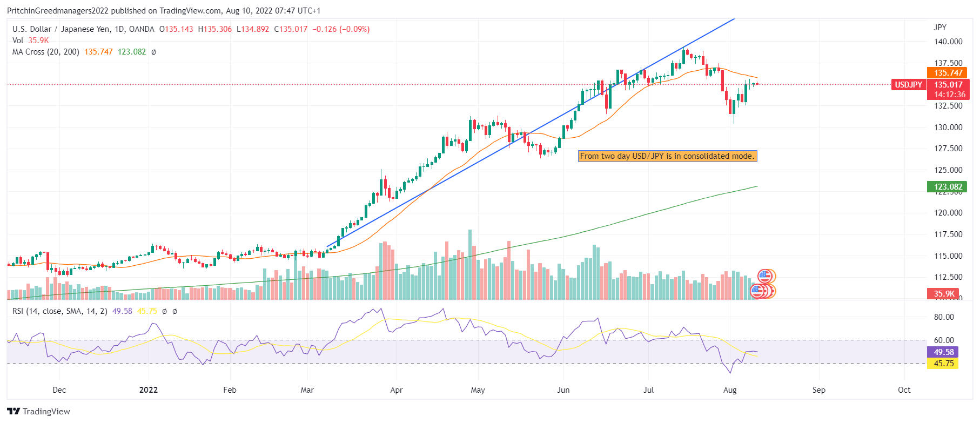This screenshot has width=980, height=423.
Task: Click the Mar label on time axis
Action: coord(307,390)
